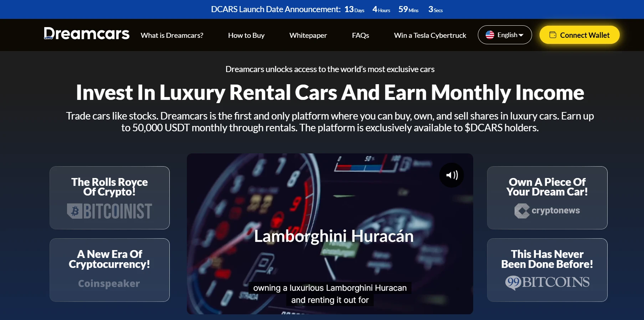Click the Bitcoinist logo
The image size is (644, 320).
point(109,211)
